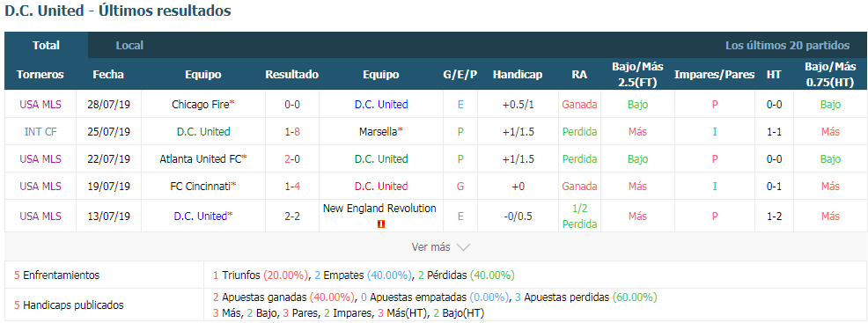Click New England Revolution team name
Screen dimensions: 868x323
[x=379, y=209]
